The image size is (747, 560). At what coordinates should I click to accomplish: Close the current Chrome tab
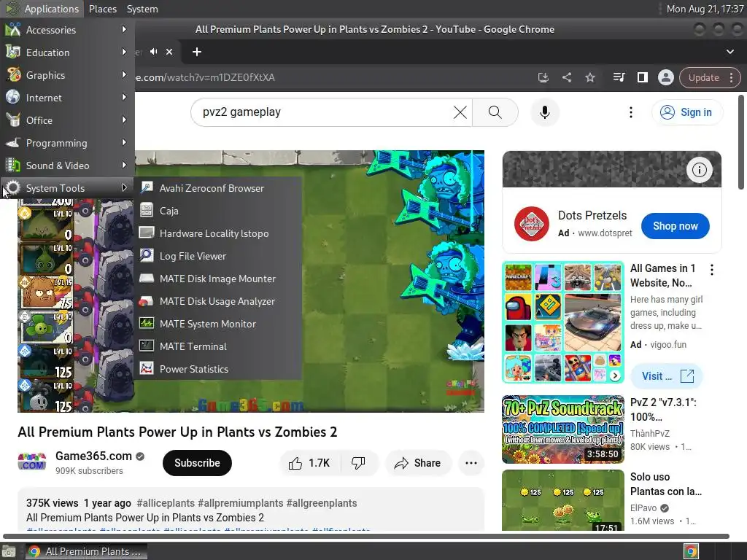pyautogui.click(x=169, y=52)
